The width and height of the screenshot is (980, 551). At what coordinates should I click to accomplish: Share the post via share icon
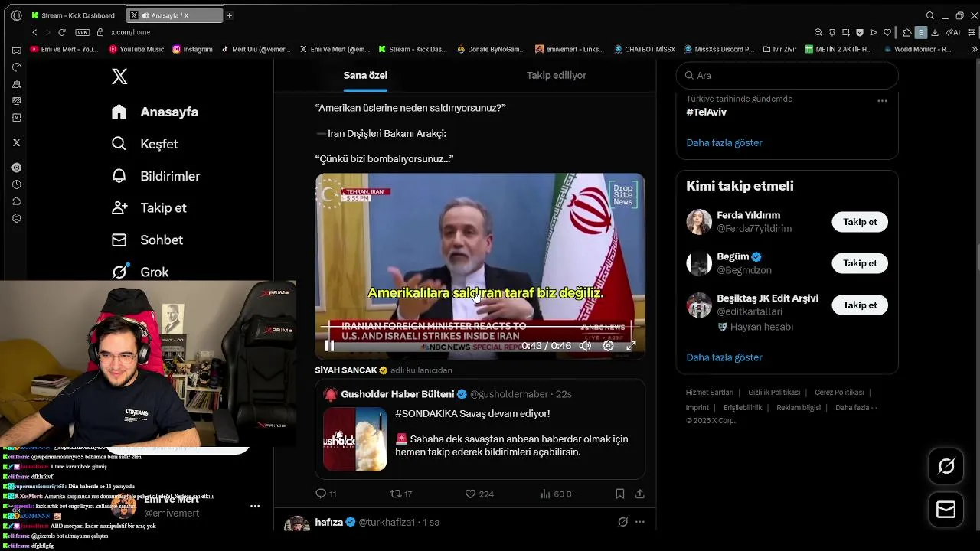[640, 494]
